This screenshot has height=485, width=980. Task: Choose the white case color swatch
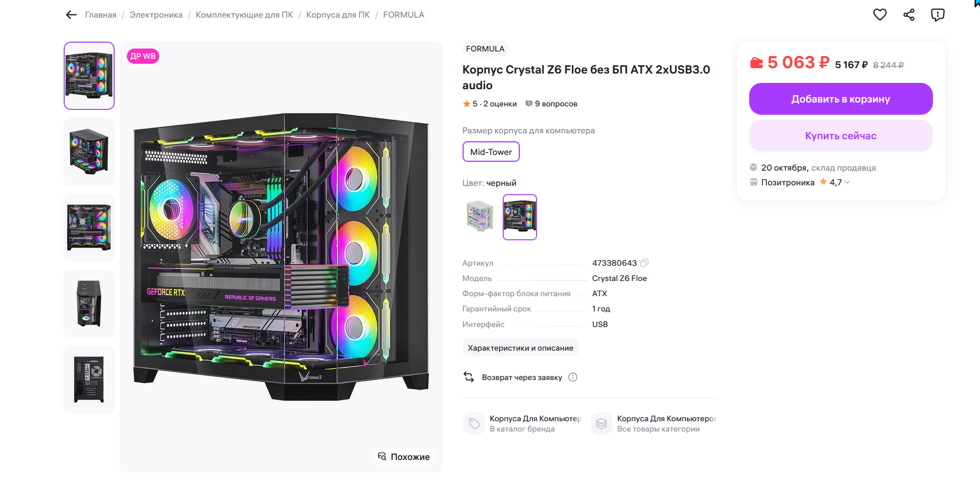[480, 216]
